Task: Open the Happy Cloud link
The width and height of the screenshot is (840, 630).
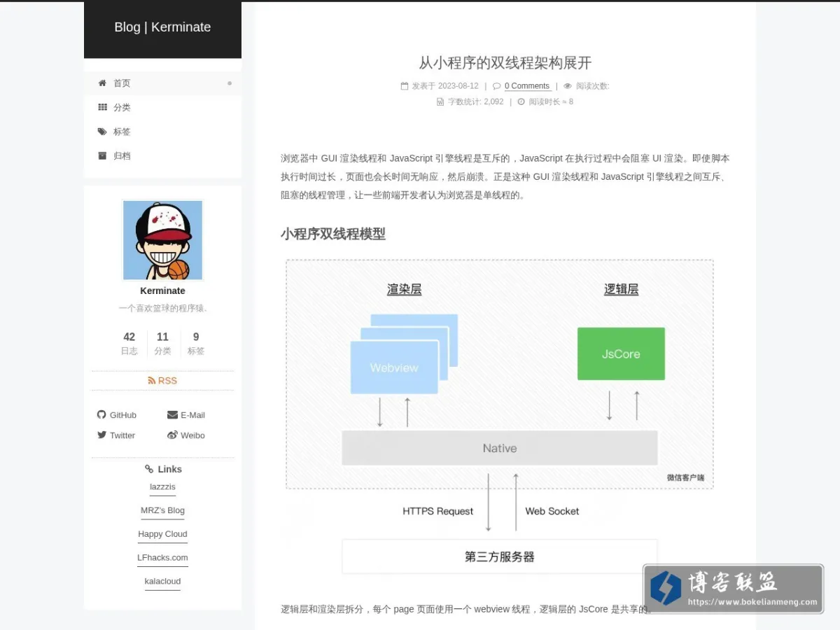Action: point(162,534)
